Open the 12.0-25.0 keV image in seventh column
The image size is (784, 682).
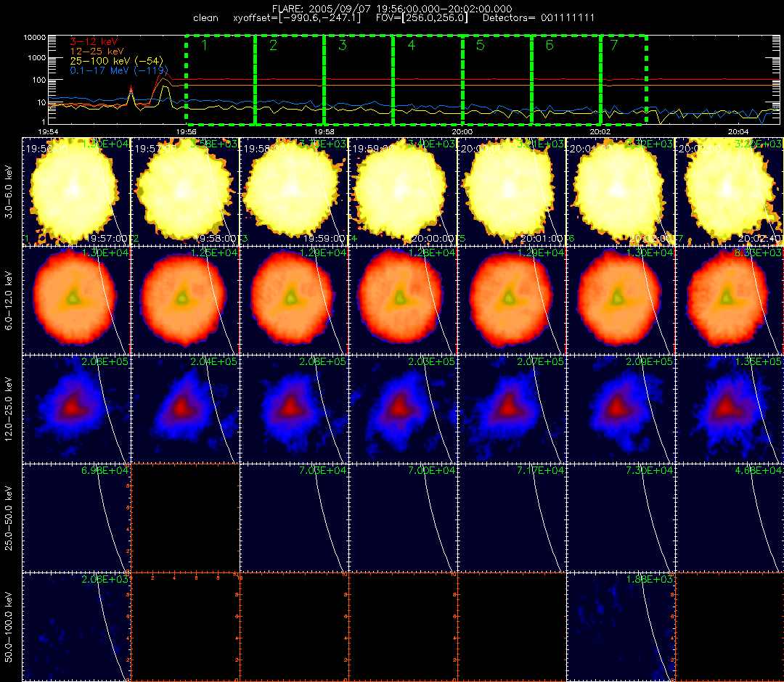pos(730,410)
